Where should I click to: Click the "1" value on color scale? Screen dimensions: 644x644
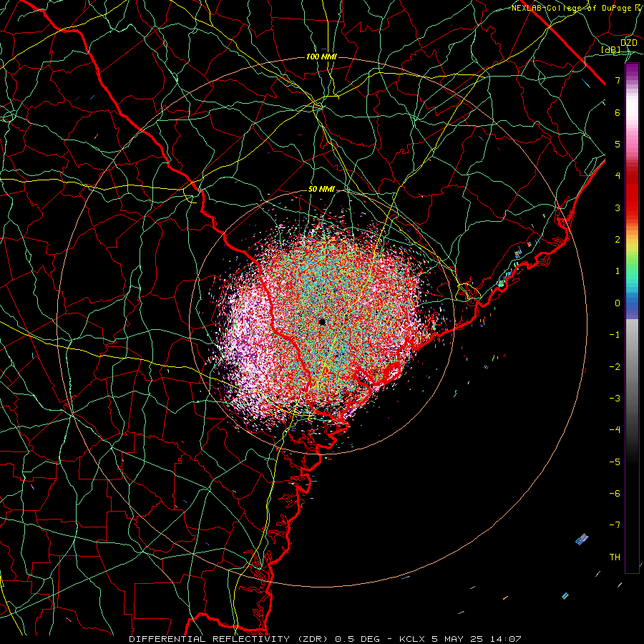pos(618,271)
